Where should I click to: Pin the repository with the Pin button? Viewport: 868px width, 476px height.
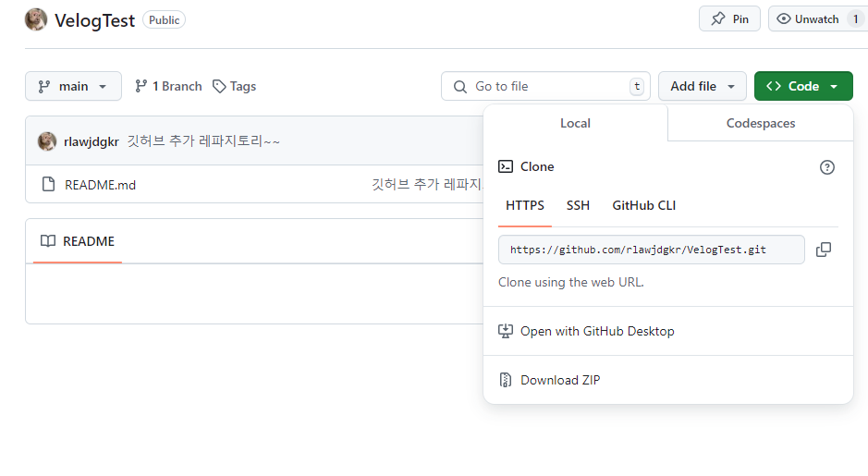(x=729, y=18)
